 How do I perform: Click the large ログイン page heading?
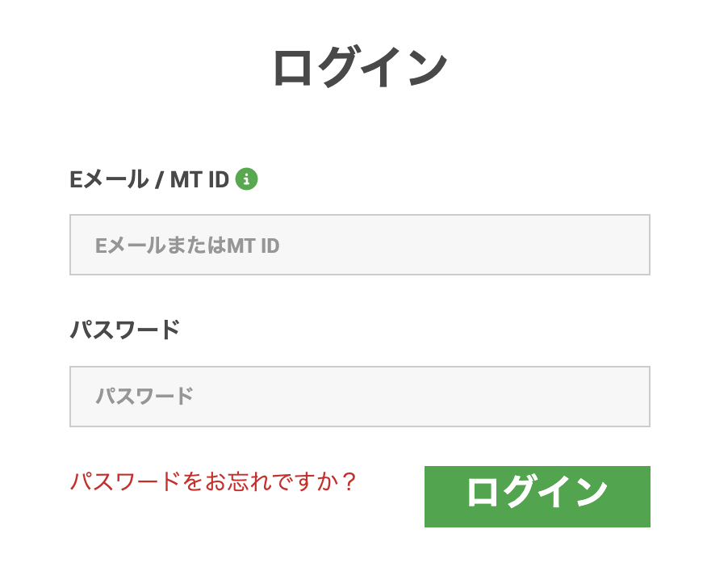360,67
